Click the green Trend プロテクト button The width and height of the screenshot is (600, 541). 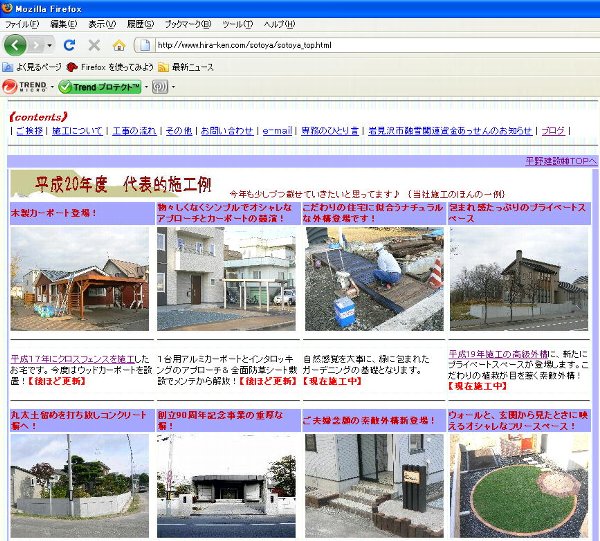tap(100, 87)
